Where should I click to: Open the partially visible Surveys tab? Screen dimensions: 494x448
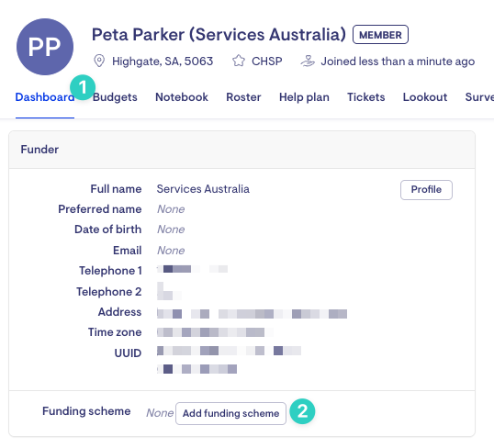479,97
